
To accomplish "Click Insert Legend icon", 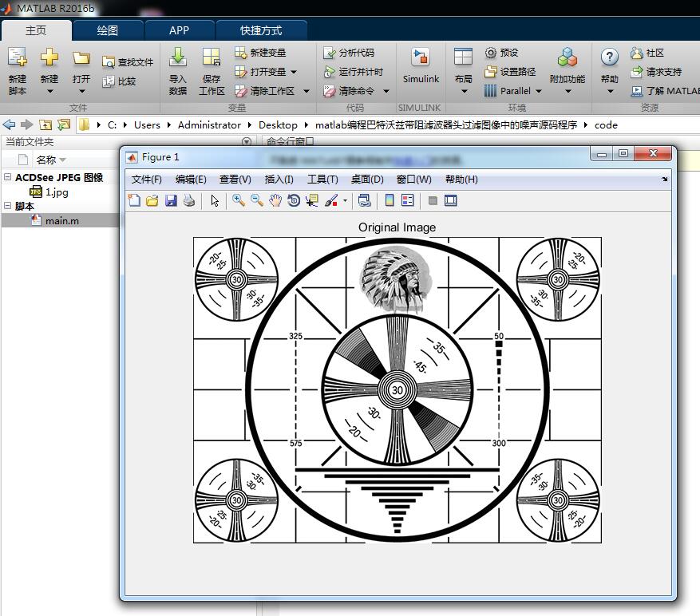I will coord(408,200).
